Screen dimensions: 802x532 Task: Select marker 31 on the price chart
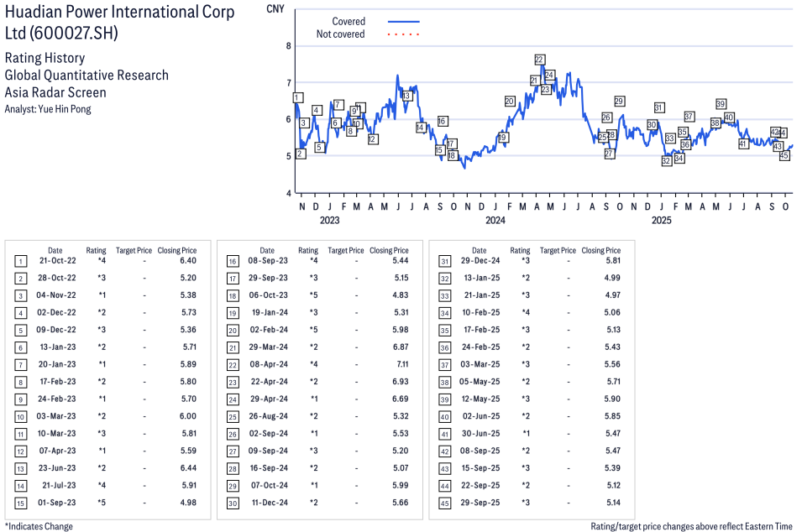tap(659, 107)
